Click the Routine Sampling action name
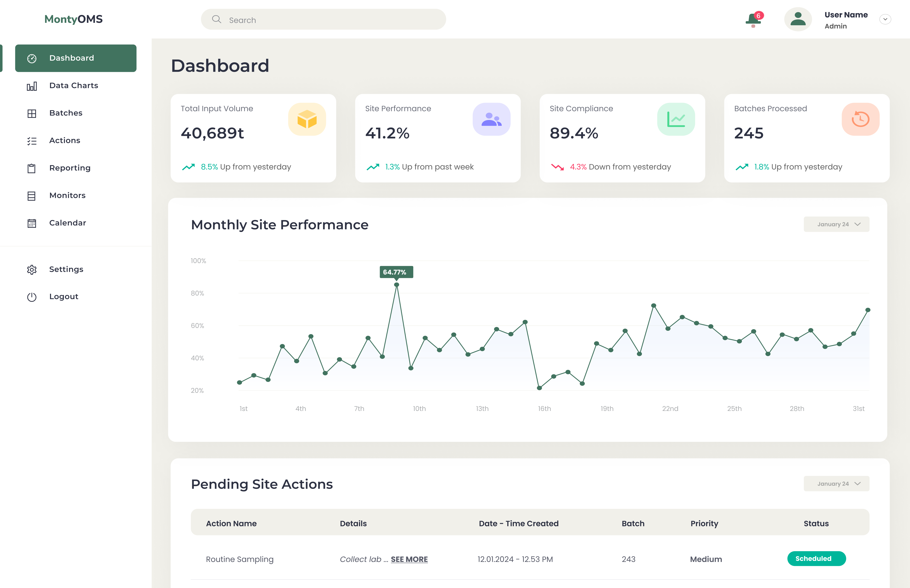Viewport: 910px width, 588px height. (x=240, y=559)
